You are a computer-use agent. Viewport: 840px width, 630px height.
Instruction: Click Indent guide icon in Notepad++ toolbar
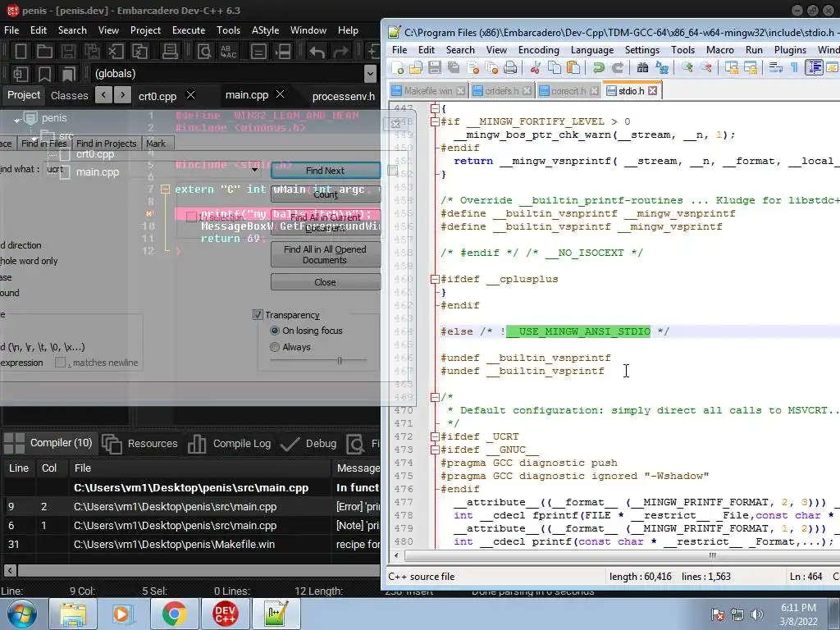coord(814,67)
